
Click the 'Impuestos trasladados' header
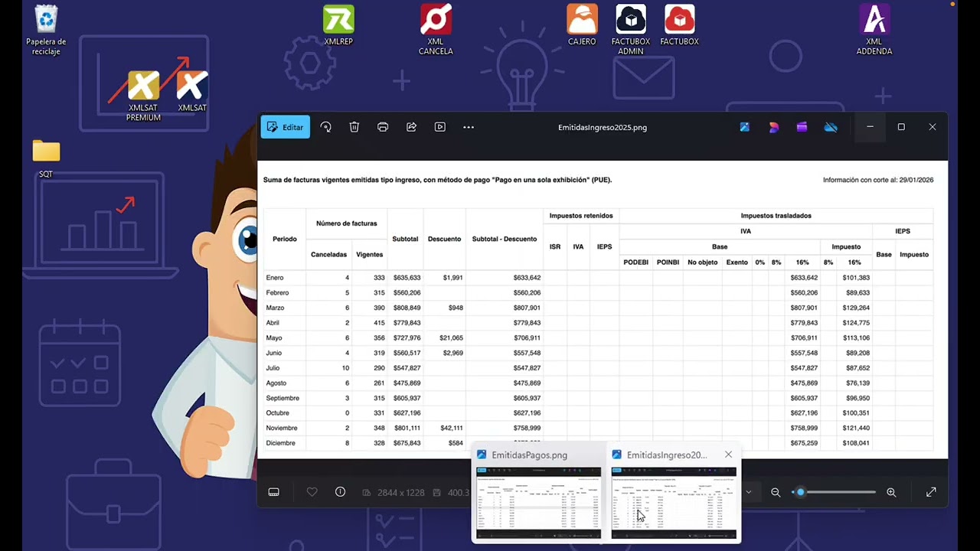[x=776, y=216]
